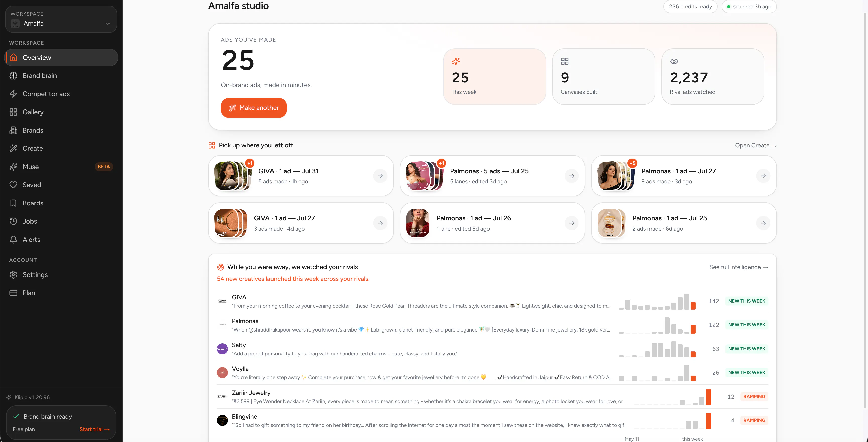
Task: Click the Blingvine brand logo
Action: [222, 420]
